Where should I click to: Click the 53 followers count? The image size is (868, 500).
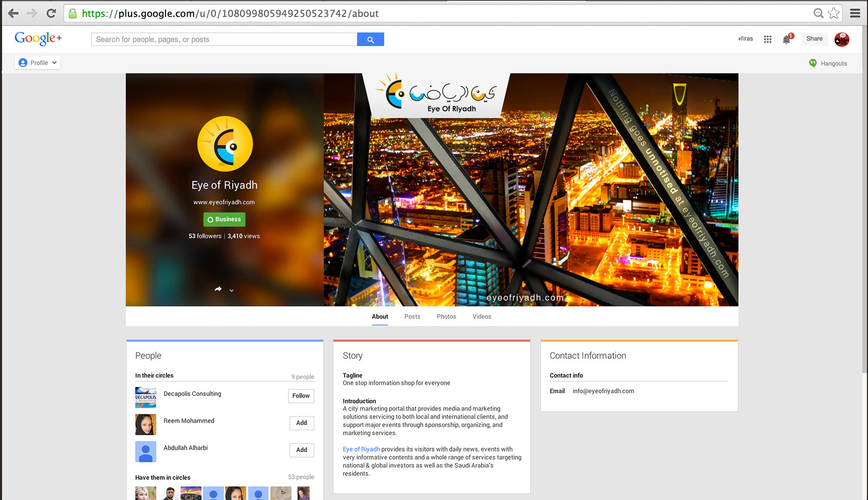205,236
